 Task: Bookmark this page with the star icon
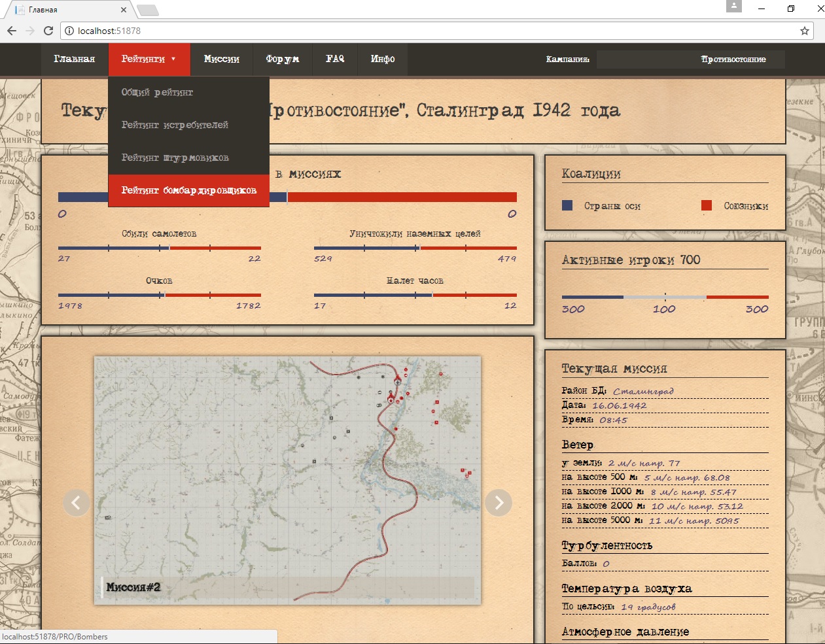(805, 31)
